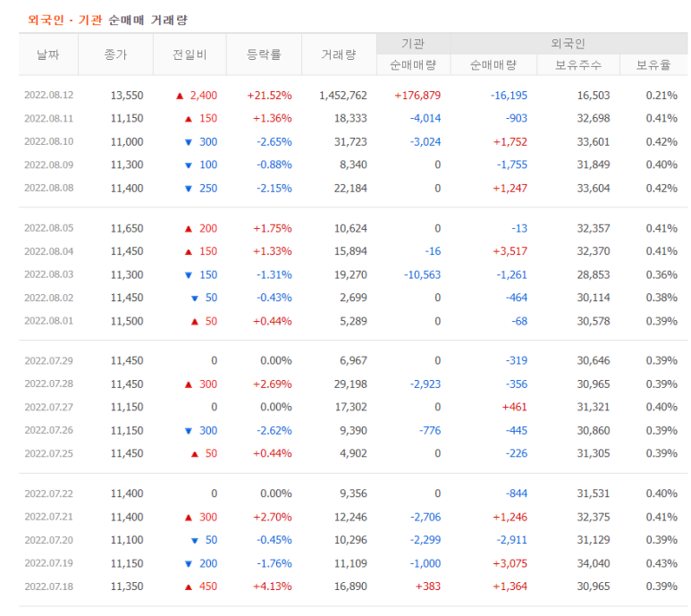Image resolution: width=691 pixels, height=616 pixels.
Task: Click the red up arrow in 2022.07.21 row
Action: coord(189,518)
